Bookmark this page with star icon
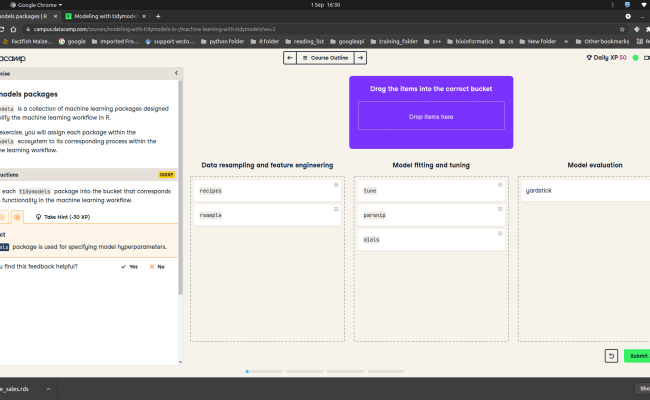Image resolution: width=650 pixels, height=400 pixels. [x=622, y=29]
